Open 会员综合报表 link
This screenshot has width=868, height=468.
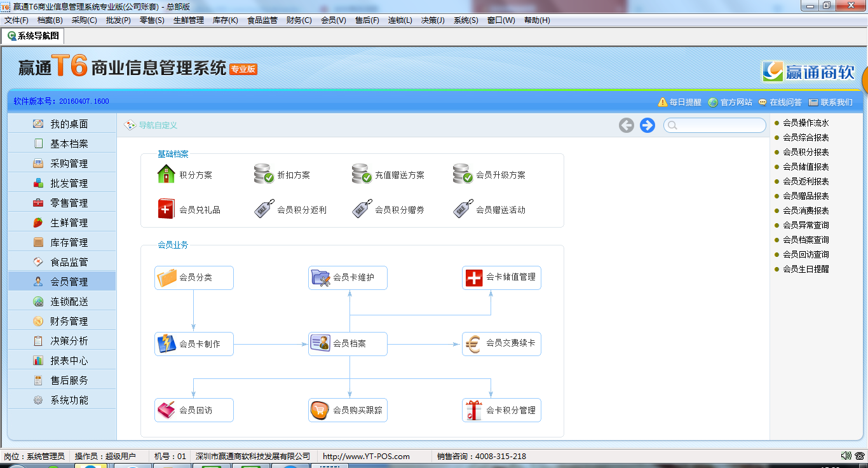pos(806,137)
